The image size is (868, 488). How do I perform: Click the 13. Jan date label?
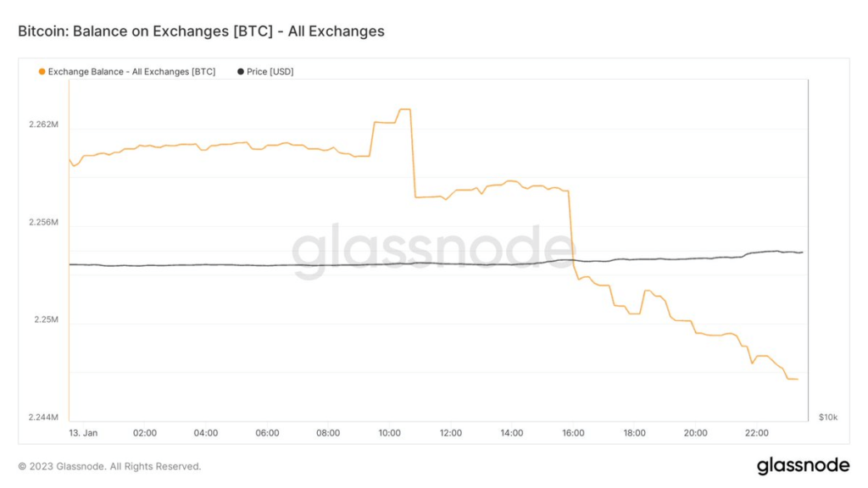(x=84, y=433)
